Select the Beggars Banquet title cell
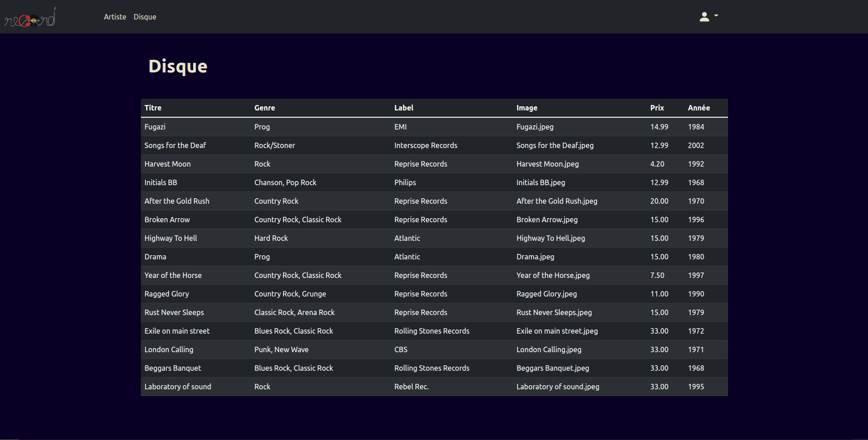Image resolution: width=868 pixels, height=440 pixels. 173,368
